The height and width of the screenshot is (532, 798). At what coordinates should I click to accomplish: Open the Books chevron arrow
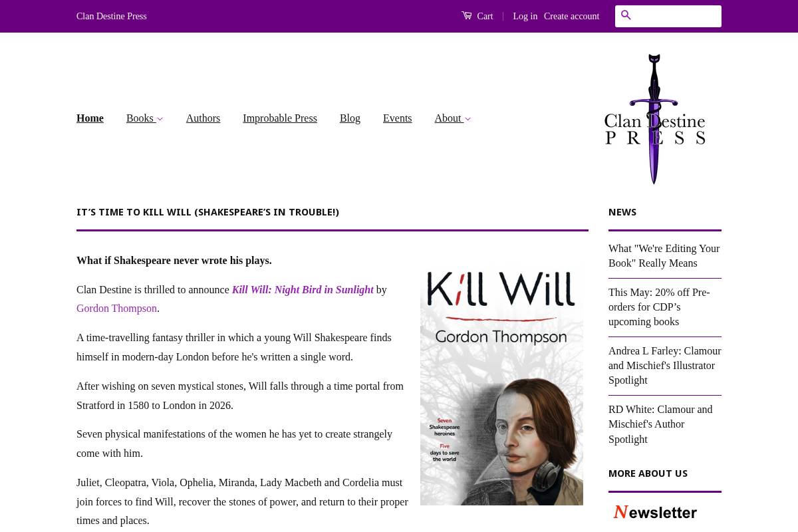click(159, 119)
